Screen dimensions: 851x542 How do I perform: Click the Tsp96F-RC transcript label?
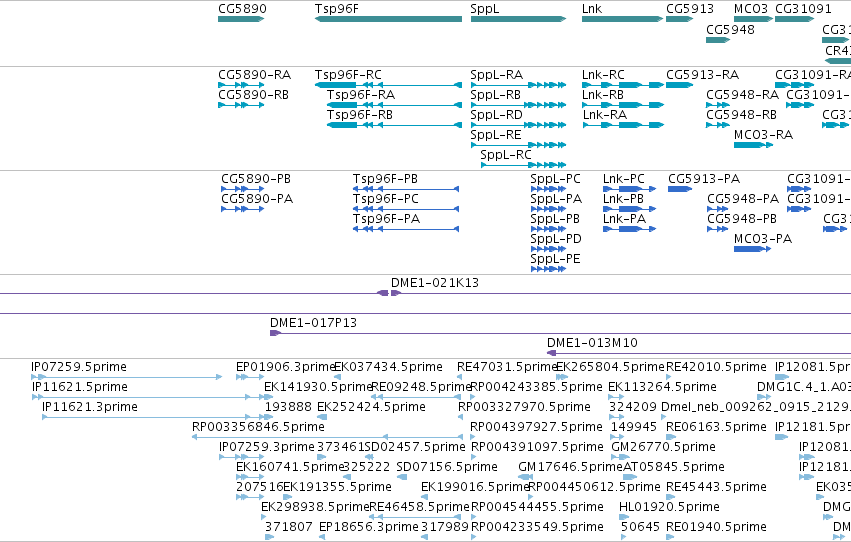[348, 74]
